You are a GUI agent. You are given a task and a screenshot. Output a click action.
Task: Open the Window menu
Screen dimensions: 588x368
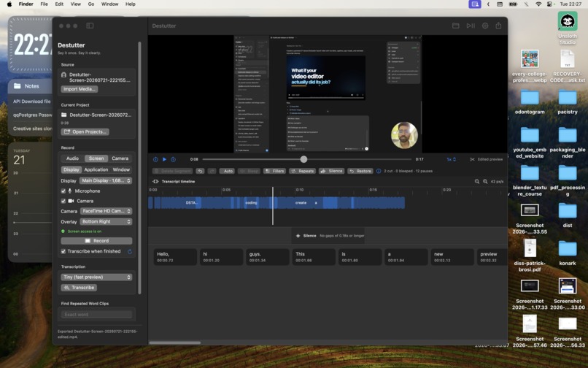[x=110, y=4]
